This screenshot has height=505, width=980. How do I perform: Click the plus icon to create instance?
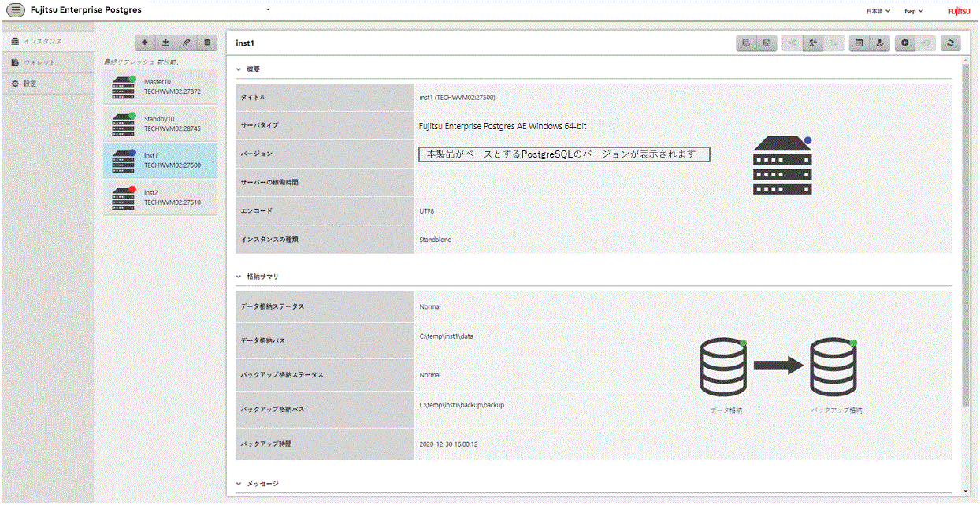click(145, 43)
